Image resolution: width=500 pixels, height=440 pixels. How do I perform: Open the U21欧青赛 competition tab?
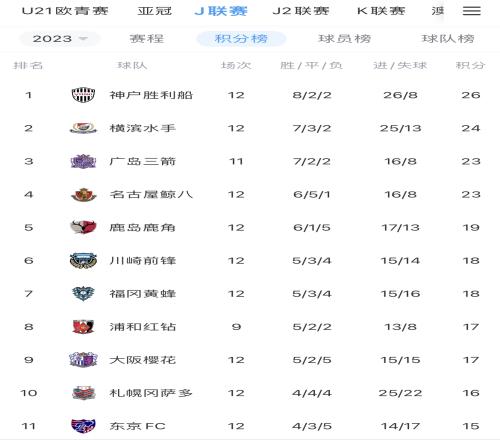65,11
